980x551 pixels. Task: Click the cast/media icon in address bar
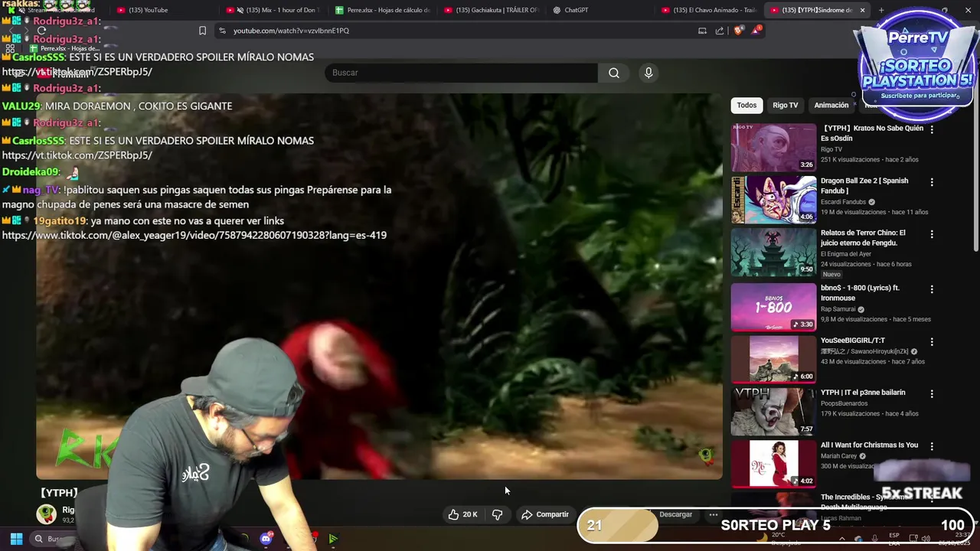tap(702, 31)
